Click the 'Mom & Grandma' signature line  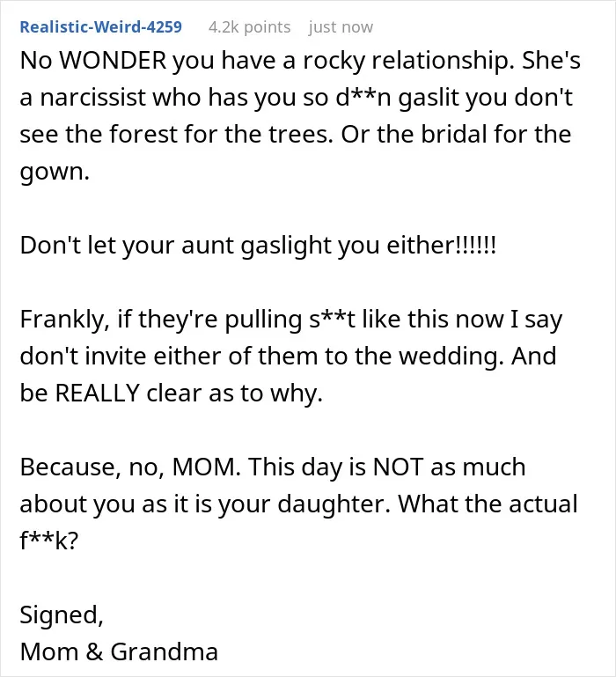point(119,652)
